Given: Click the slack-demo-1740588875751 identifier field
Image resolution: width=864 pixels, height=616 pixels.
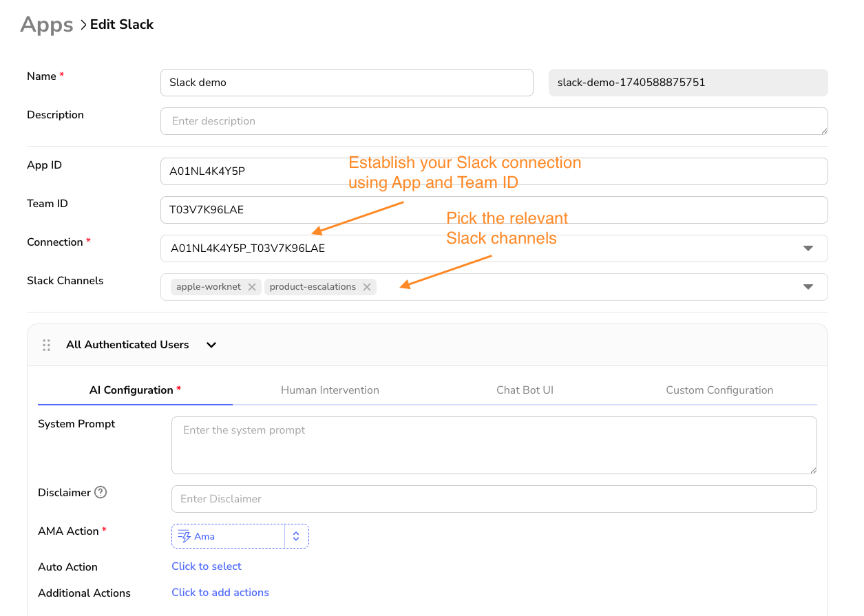Looking at the screenshot, I should tap(688, 83).
